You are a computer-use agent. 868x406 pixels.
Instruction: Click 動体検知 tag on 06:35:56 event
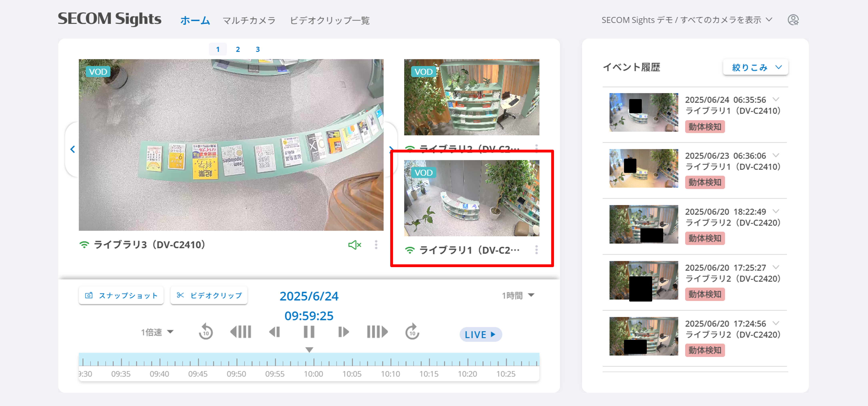coord(705,127)
